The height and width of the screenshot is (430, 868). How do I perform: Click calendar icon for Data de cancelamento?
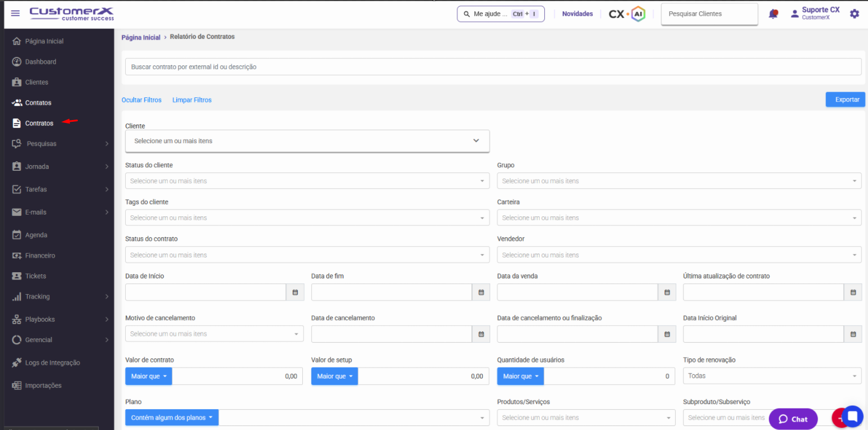pos(481,334)
